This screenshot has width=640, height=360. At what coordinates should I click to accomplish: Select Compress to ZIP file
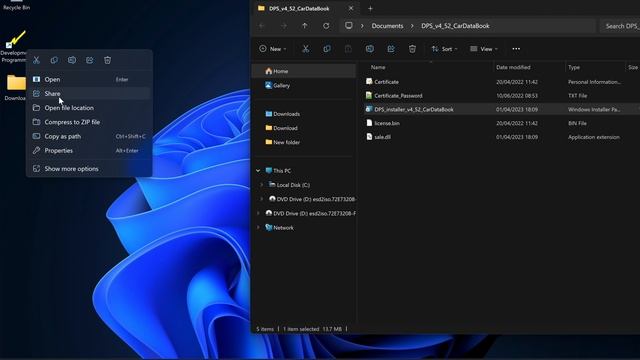(x=89, y=122)
